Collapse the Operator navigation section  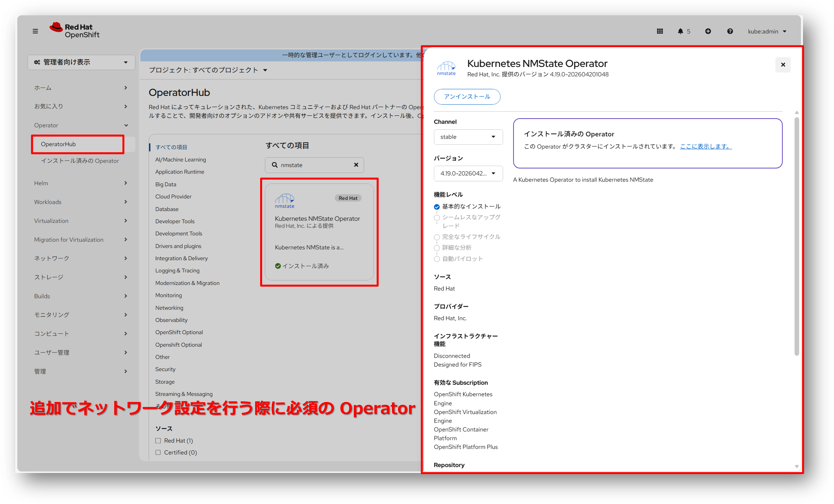tap(81, 125)
